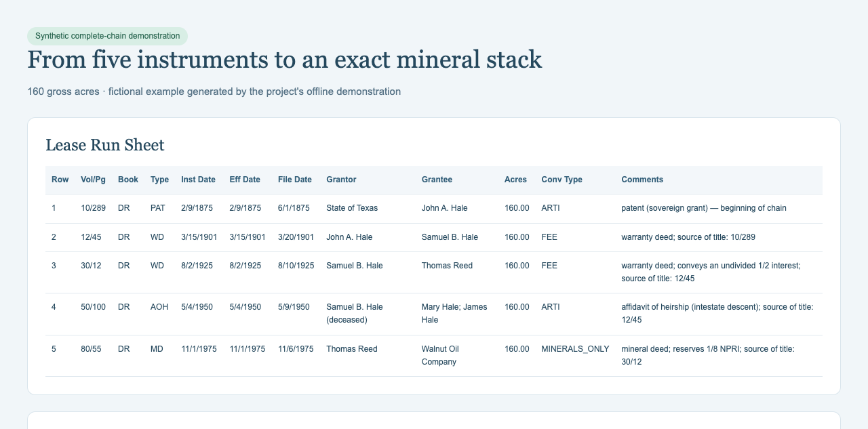This screenshot has height=429, width=868.
Task: Click the MINERALS_ONLY conveyance type cell
Action: tap(575, 349)
